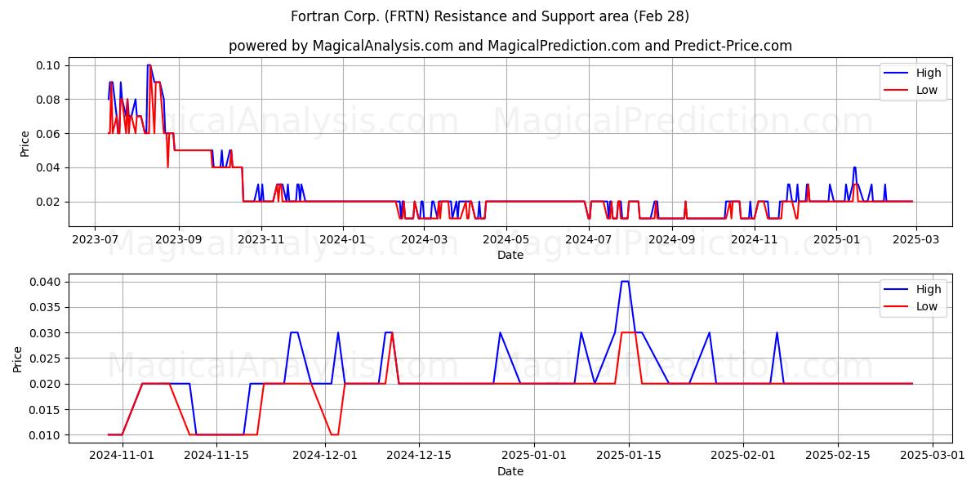This screenshot has height=490, width=980.
Task: Select the 0.04 price tick value
Action: [48, 167]
